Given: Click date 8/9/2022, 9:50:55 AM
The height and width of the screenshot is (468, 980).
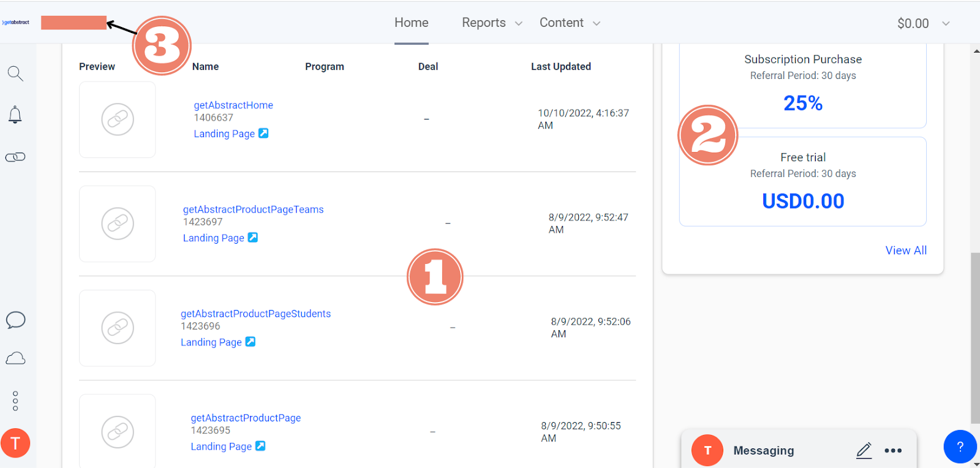Looking at the screenshot, I should click(x=581, y=431).
